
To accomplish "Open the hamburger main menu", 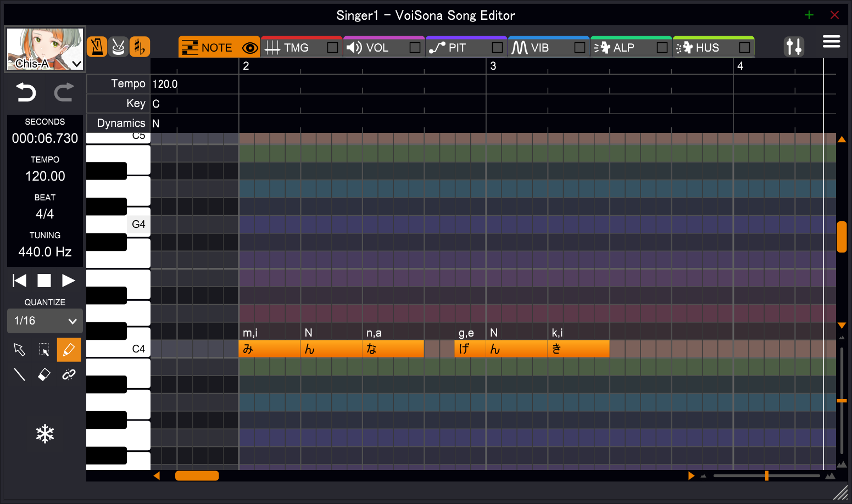I will click(x=831, y=42).
